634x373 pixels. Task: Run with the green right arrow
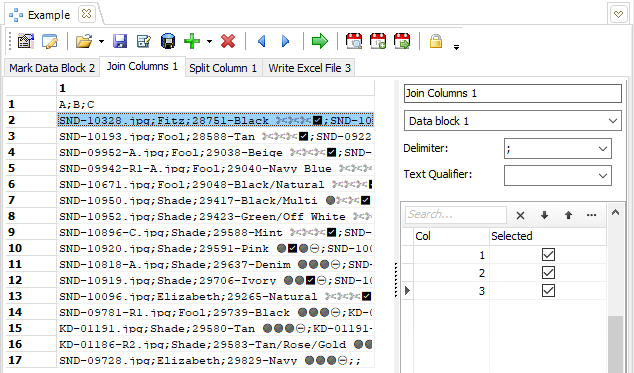320,41
